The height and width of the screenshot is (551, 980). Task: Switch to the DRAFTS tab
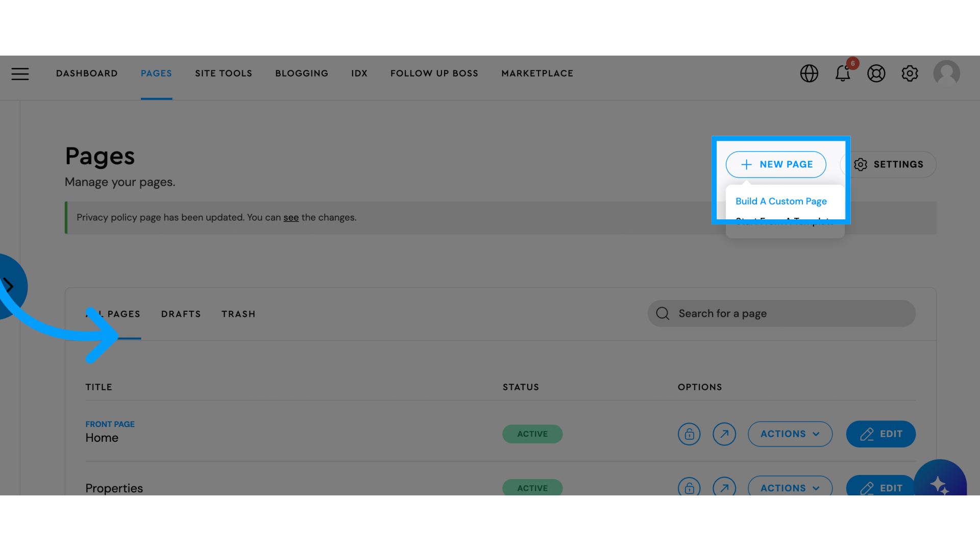(x=181, y=314)
